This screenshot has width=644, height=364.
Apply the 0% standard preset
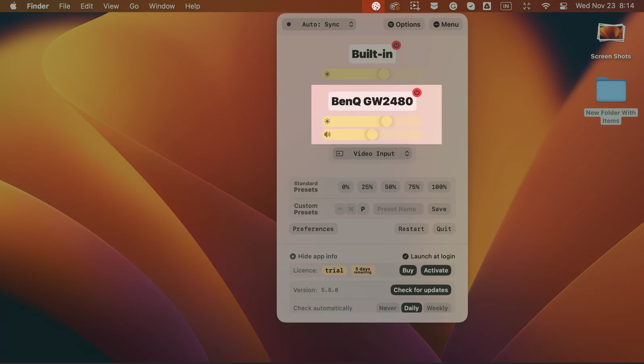346,187
